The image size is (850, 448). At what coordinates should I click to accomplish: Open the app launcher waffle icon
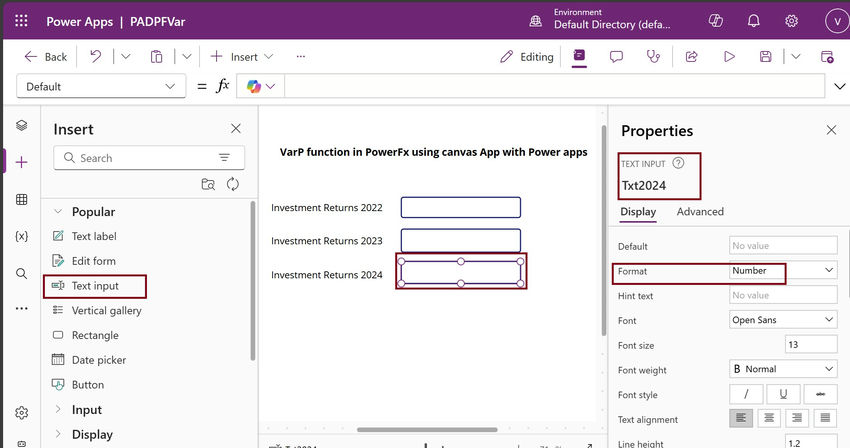click(21, 21)
